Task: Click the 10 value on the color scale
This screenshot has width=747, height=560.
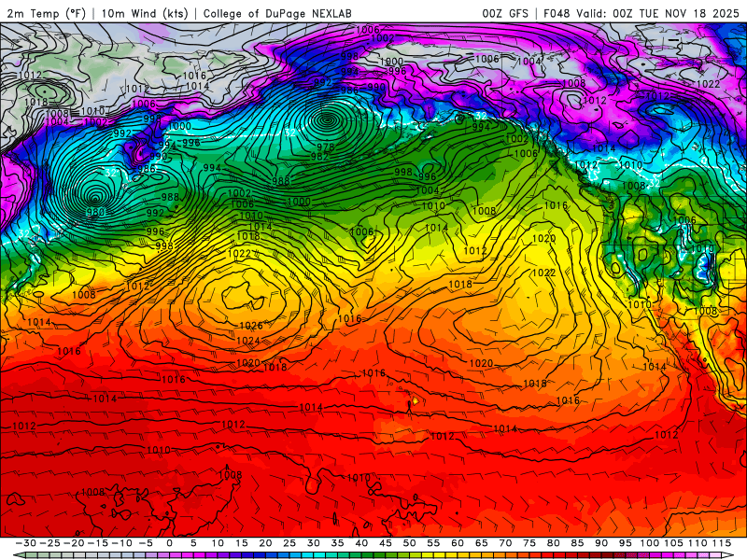Action: [218, 543]
